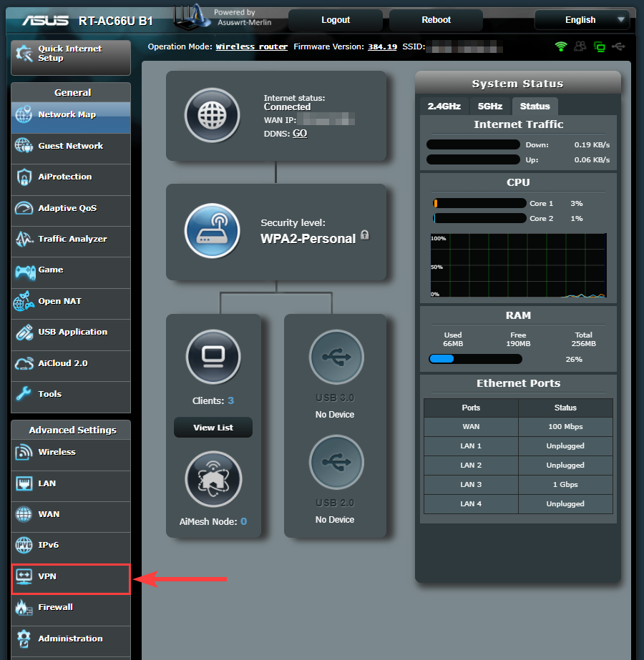Click the firmware version 384.19 link

382,47
